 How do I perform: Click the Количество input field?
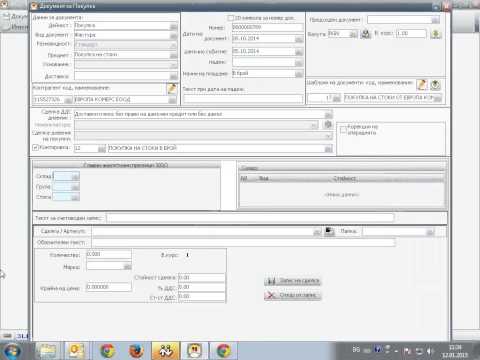pyautogui.click(x=109, y=254)
